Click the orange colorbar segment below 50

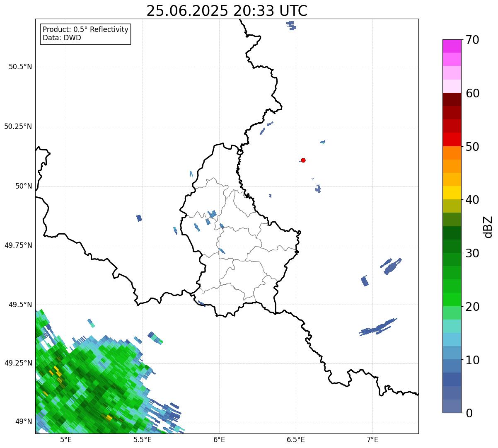pyautogui.click(x=452, y=153)
